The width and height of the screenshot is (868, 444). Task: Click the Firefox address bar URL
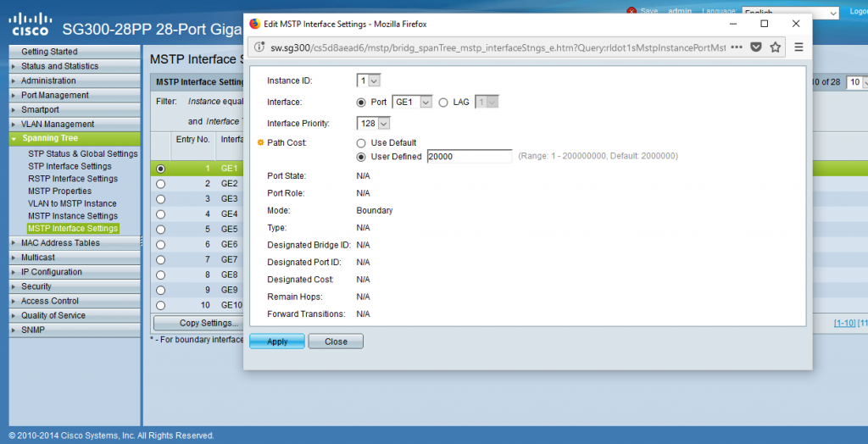pyautogui.click(x=498, y=47)
